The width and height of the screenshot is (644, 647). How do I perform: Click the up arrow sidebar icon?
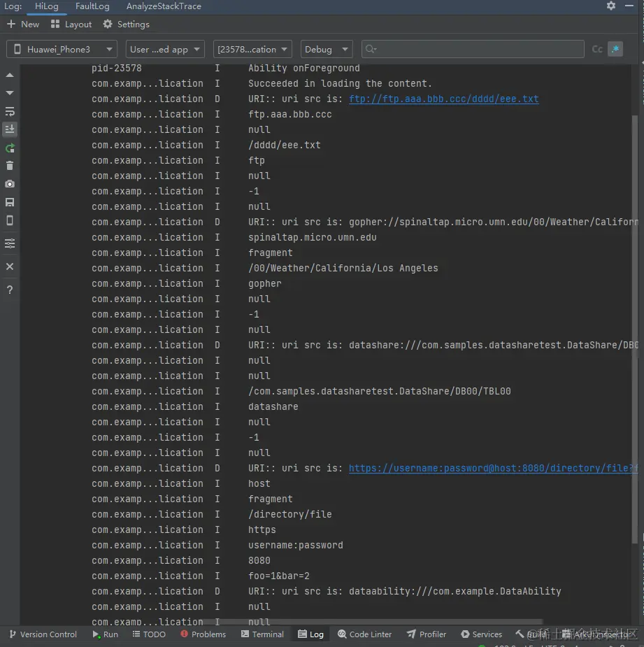pyautogui.click(x=10, y=76)
